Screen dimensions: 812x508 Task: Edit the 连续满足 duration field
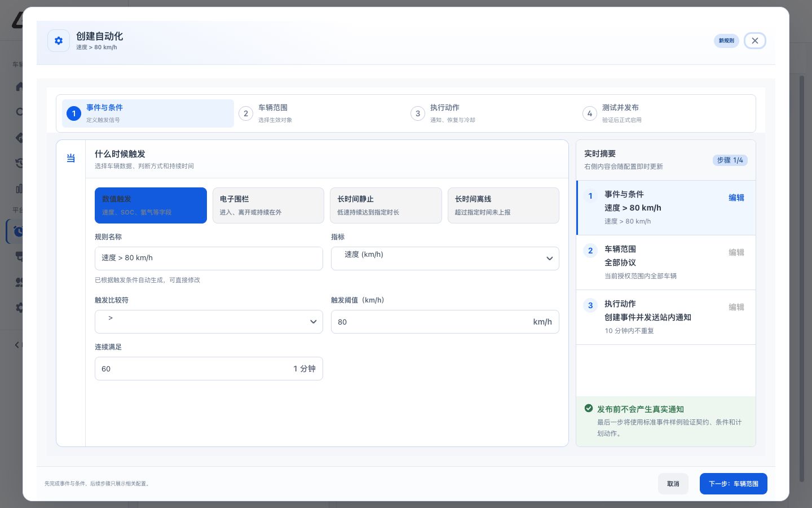209,369
